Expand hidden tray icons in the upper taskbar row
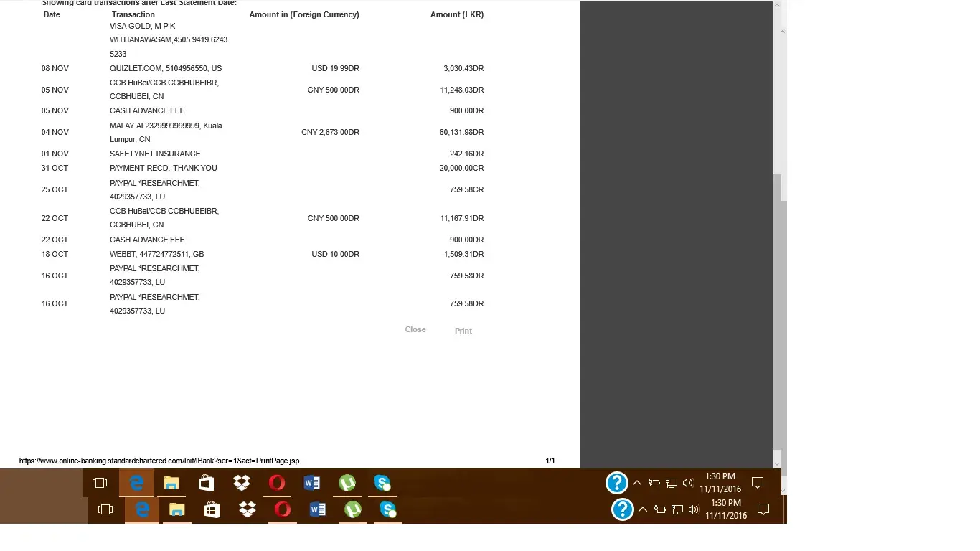Screen dimensions: 980x551 click(637, 483)
